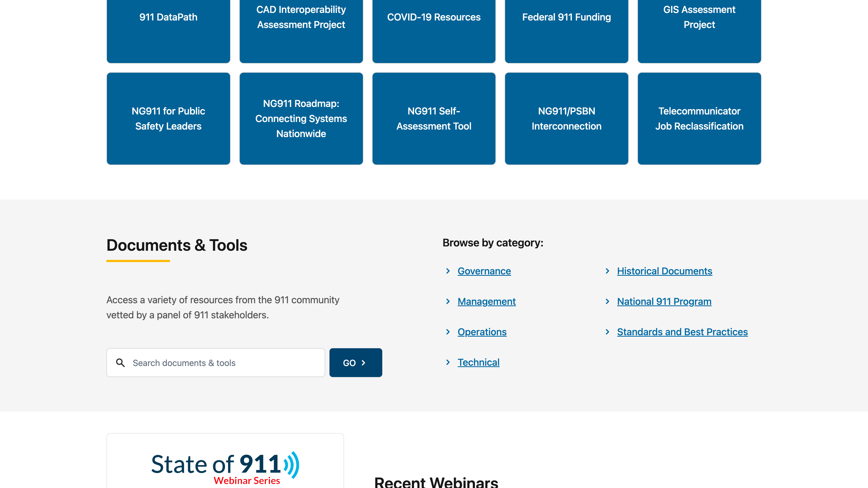Open Standards and Best Practices link
Viewport: 868px width, 488px height.
tap(682, 332)
